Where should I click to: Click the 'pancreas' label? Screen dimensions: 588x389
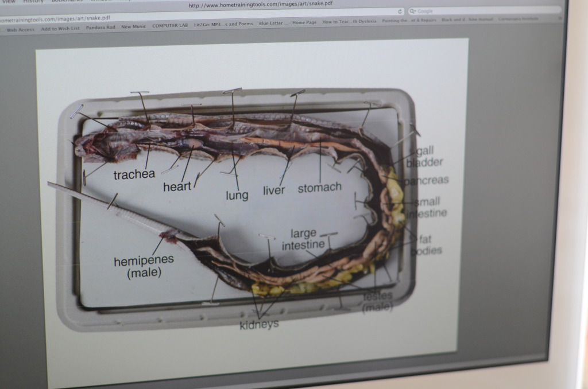click(426, 180)
